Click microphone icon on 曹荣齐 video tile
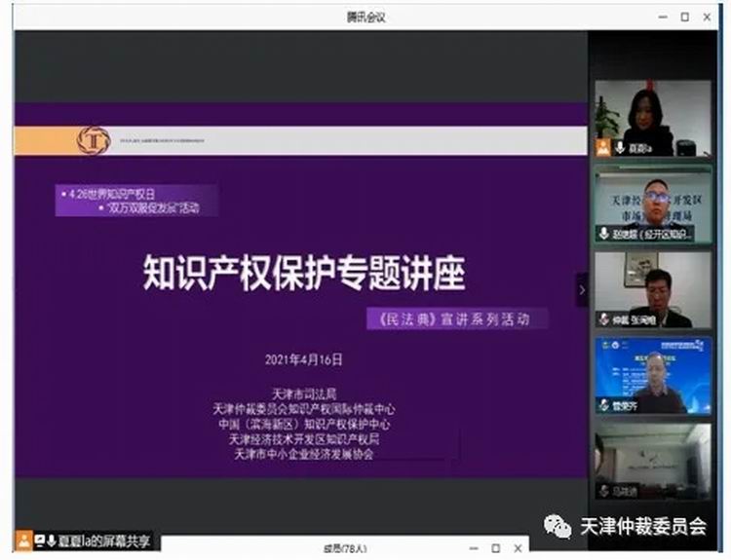The width and height of the screenshot is (731, 560). tap(604, 405)
